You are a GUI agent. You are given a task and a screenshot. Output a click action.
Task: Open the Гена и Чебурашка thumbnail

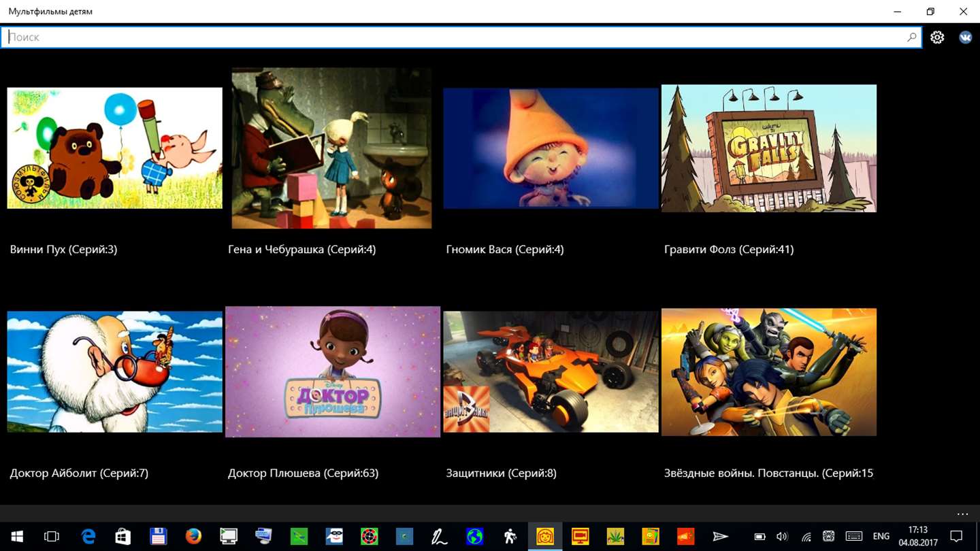point(331,148)
